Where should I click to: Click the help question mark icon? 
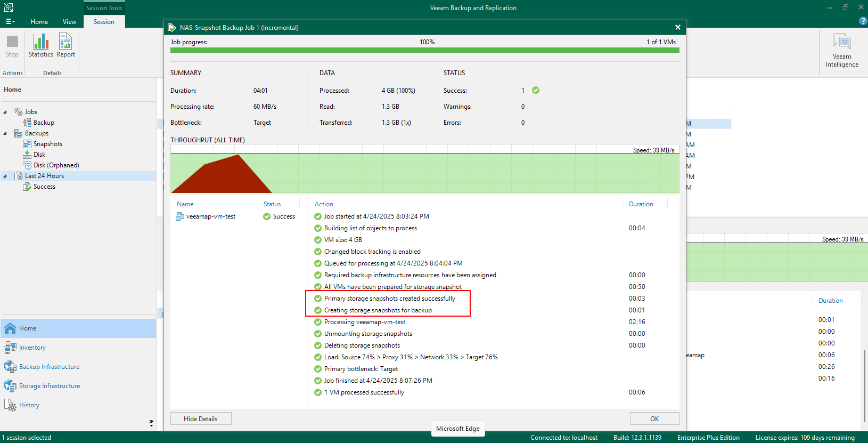coord(863,21)
